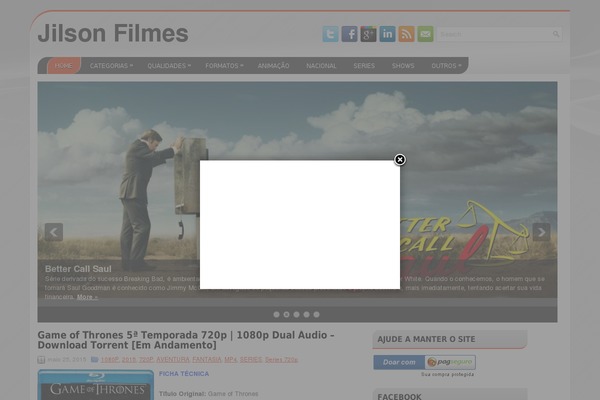The image size is (600, 400).
Task: Open the Animação menu item
Action: pyautogui.click(x=273, y=65)
